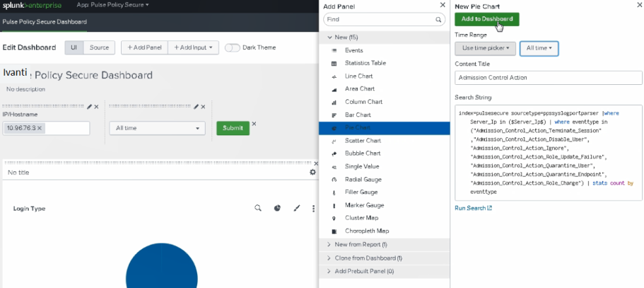This screenshot has width=644, height=288.
Task: Click the Radial Gauge icon in the list
Action: pyautogui.click(x=334, y=179)
